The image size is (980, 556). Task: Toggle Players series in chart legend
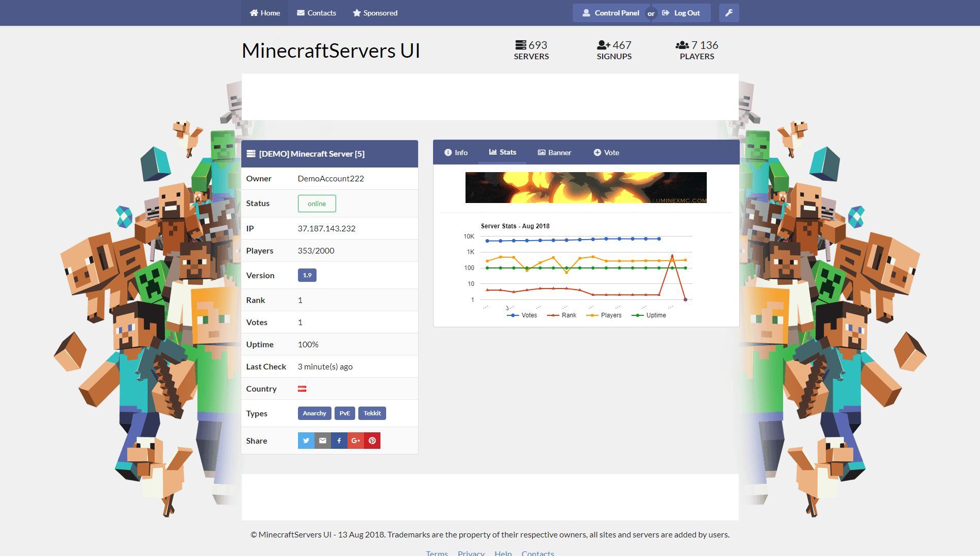tap(604, 315)
